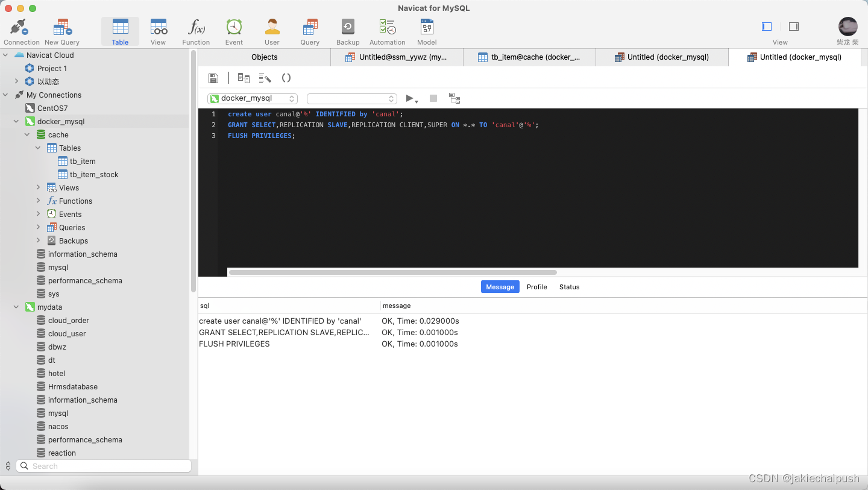Select the Table toolbar icon
This screenshot has height=490, width=868.
pos(120,31)
